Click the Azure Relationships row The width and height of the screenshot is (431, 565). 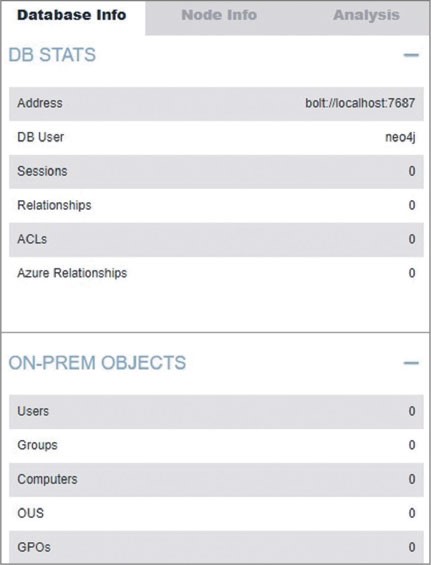point(216,273)
